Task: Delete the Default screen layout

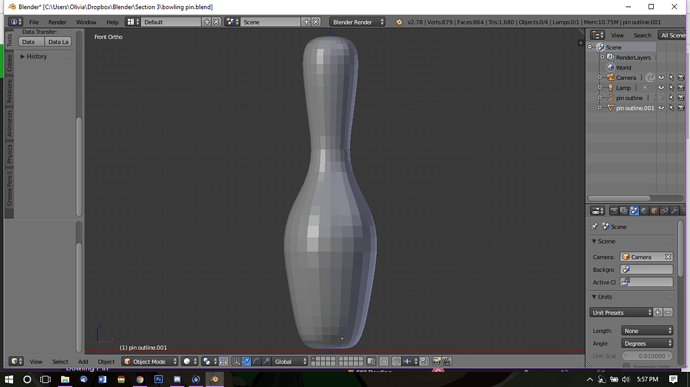Action: [x=217, y=22]
